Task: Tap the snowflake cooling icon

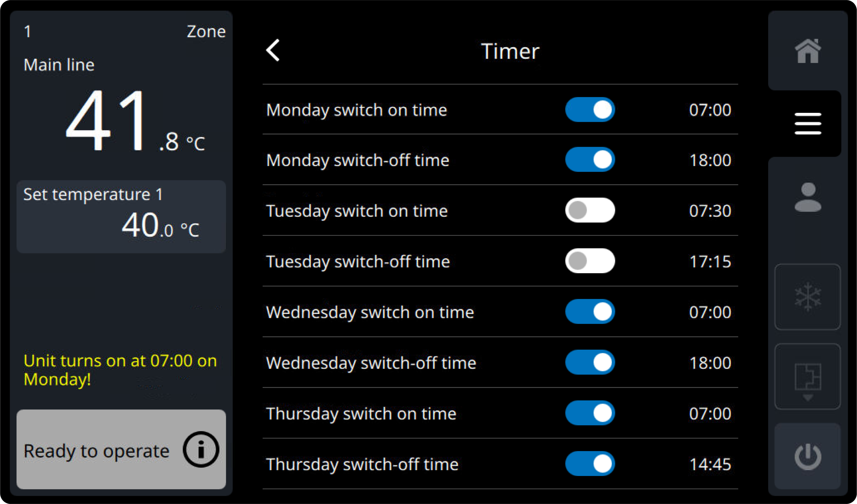Action: pos(808,297)
